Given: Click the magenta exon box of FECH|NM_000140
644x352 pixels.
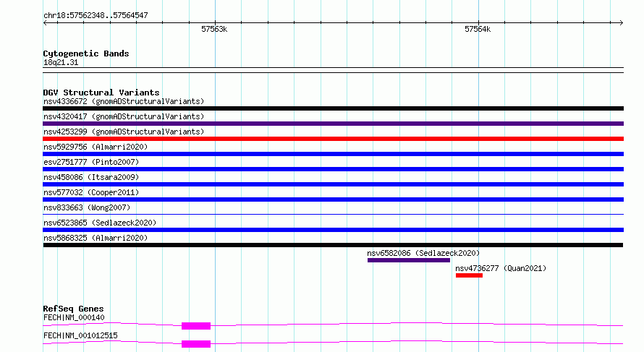Looking at the screenshot, I should click(196, 326).
